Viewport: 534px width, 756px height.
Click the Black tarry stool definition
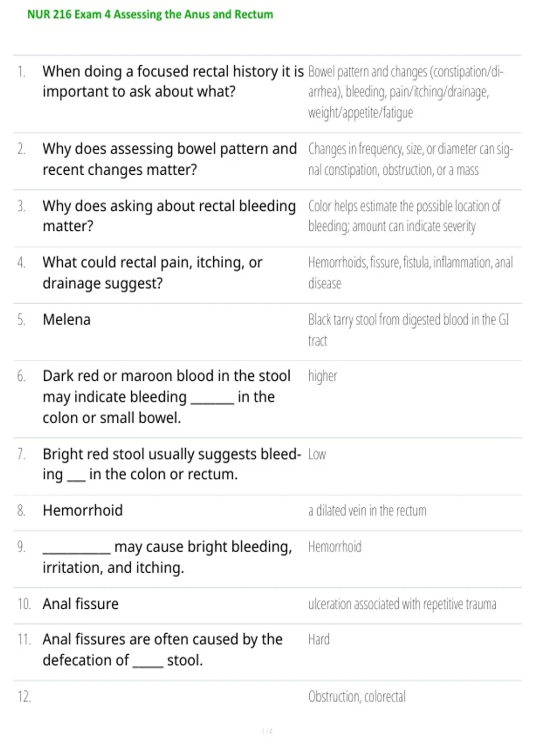coord(409,330)
